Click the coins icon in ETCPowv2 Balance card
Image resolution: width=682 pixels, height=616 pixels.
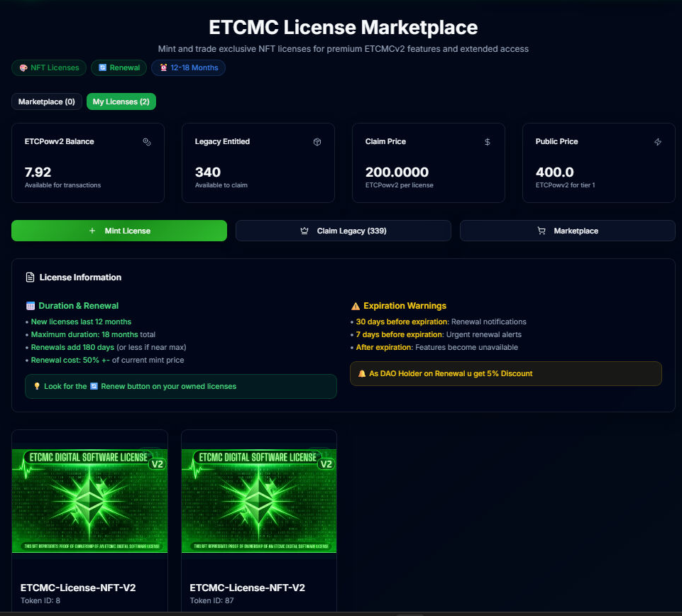click(x=147, y=142)
